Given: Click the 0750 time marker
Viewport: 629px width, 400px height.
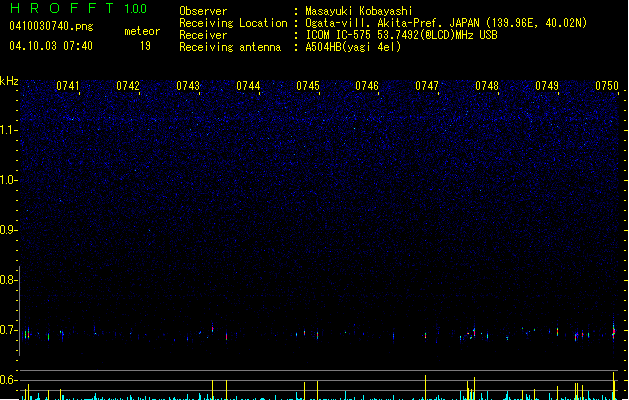Looking at the screenshot, I should coord(607,86).
